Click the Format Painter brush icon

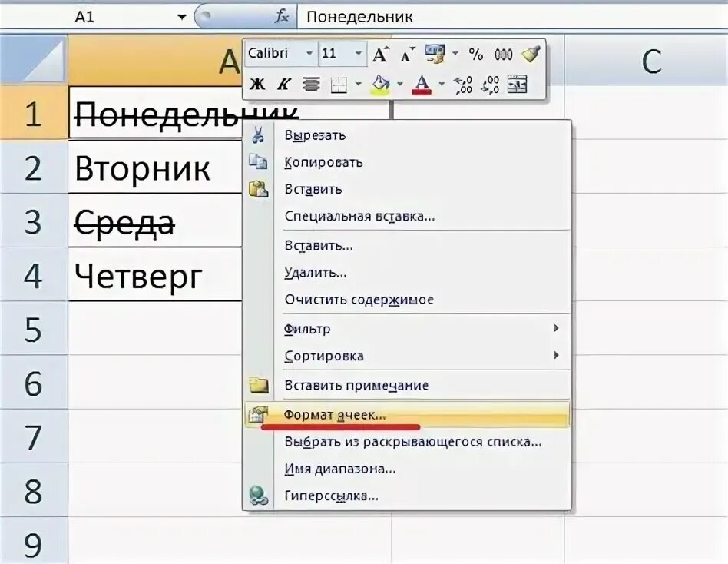(x=531, y=54)
